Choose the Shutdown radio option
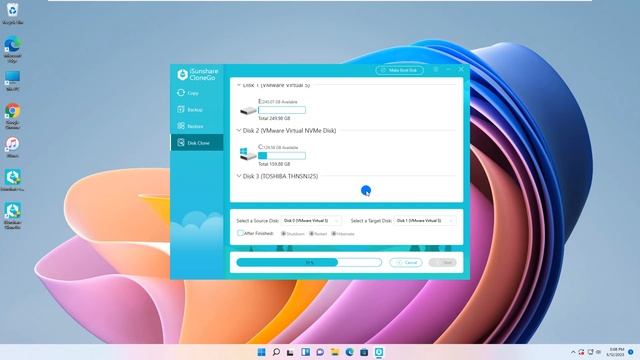 pyautogui.click(x=283, y=234)
